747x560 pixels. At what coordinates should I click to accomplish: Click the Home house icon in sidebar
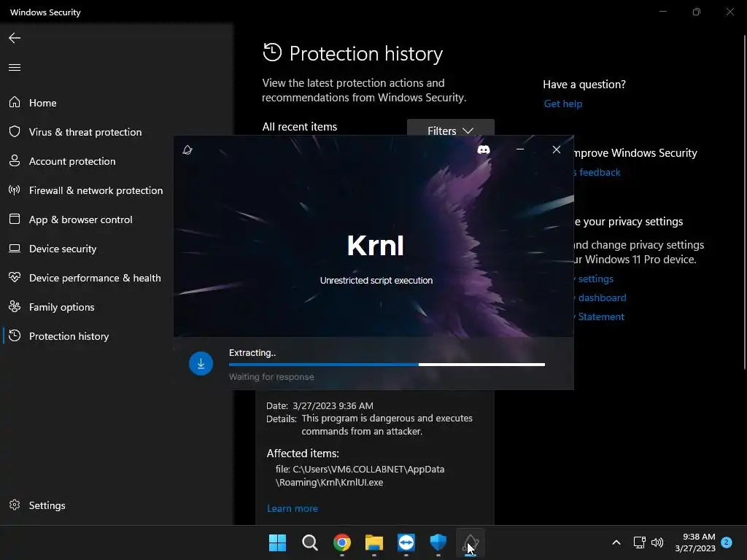tap(15, 102)
